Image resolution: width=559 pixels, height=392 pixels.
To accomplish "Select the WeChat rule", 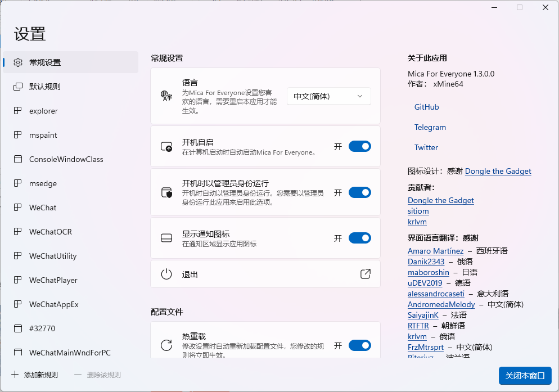I will pos(71,208).
